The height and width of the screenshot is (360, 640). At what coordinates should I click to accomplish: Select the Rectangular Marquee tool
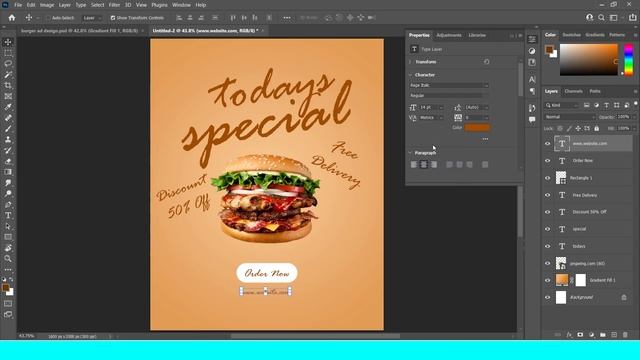click(8, 53)
